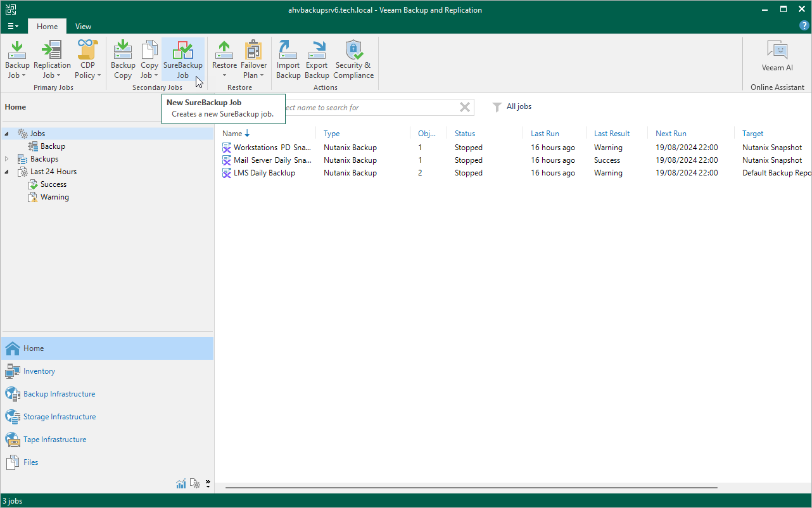The width and height of the screenshot is (812, 508).
Task: Click the 3 jobs status bar text
Action: 12,501
